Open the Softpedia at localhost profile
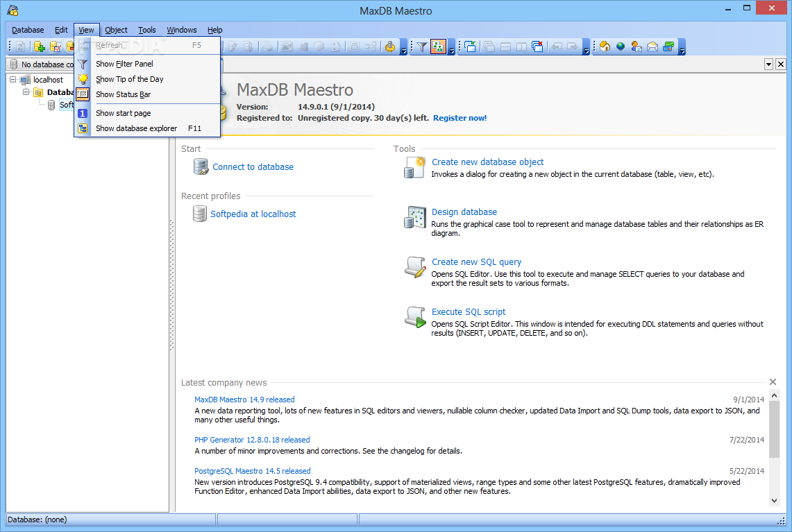792x532 pixels. coord(253,214)
